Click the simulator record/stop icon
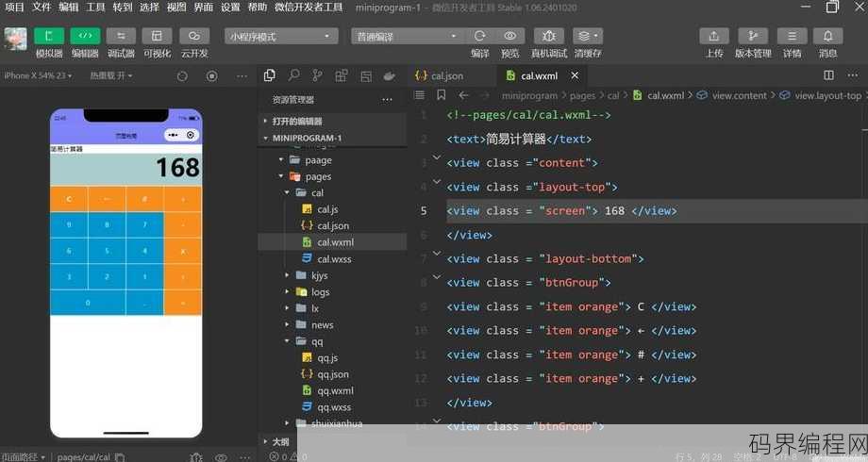Viewport: 868px width, 462px height. pos(211,75)
